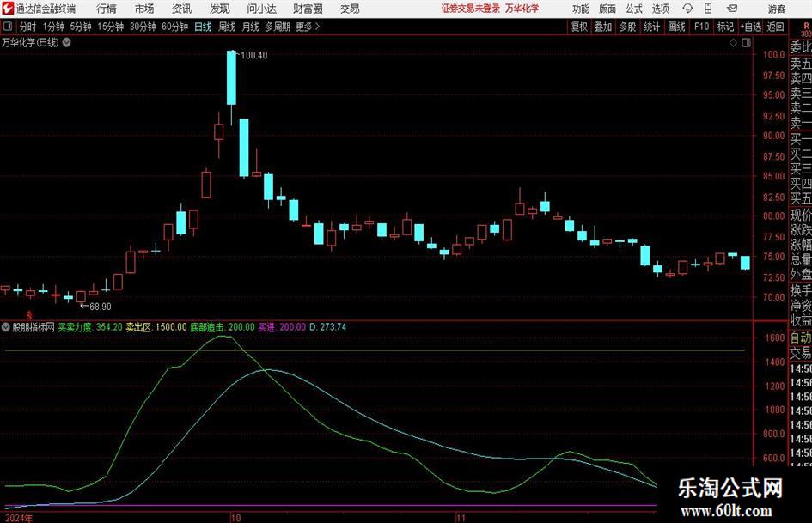Screen dimensions: 812x523
Task: Click the 买进: 200.00 indicator value
Action: 282,326
